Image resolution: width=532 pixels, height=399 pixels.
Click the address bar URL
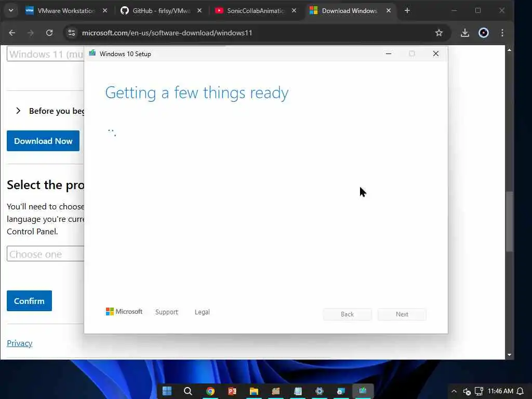click(167, 33)
